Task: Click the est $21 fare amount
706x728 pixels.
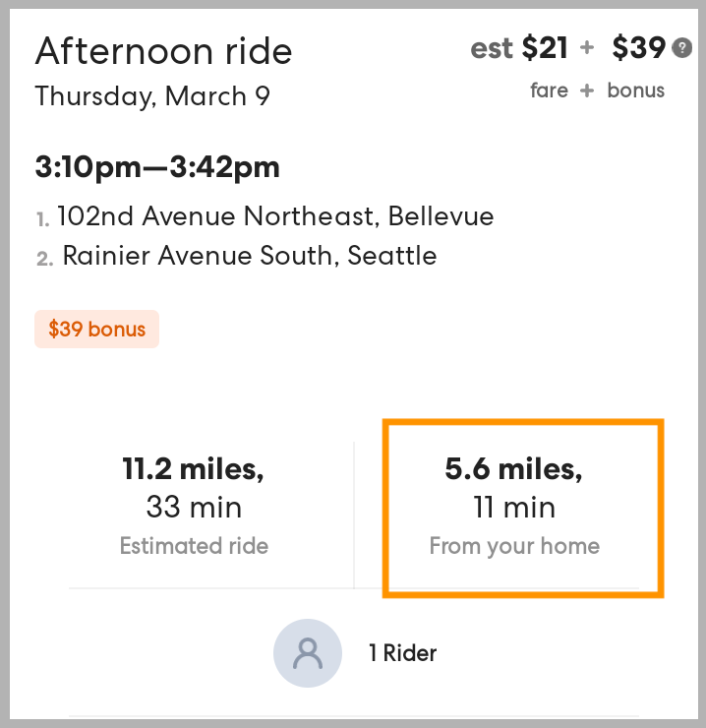Action: tap(519, 47)
